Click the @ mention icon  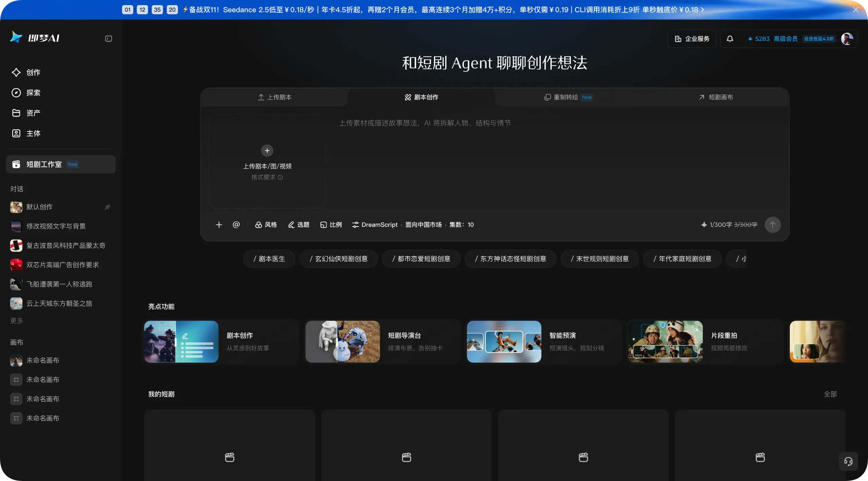tap(236, 225)
